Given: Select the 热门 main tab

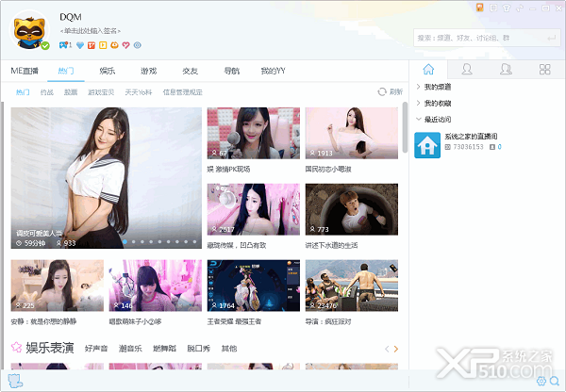Looking at the screenshot, I should (x=66, y=71).
